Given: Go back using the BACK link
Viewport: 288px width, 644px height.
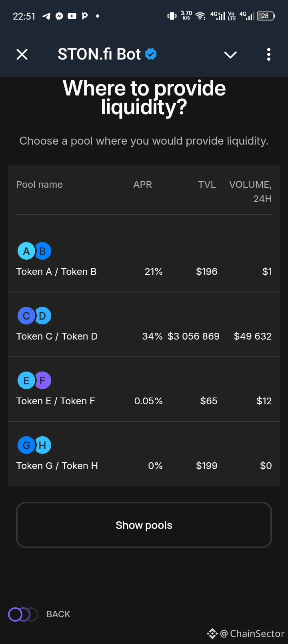Looking at the screenshot, I should [x=58, y=614].
